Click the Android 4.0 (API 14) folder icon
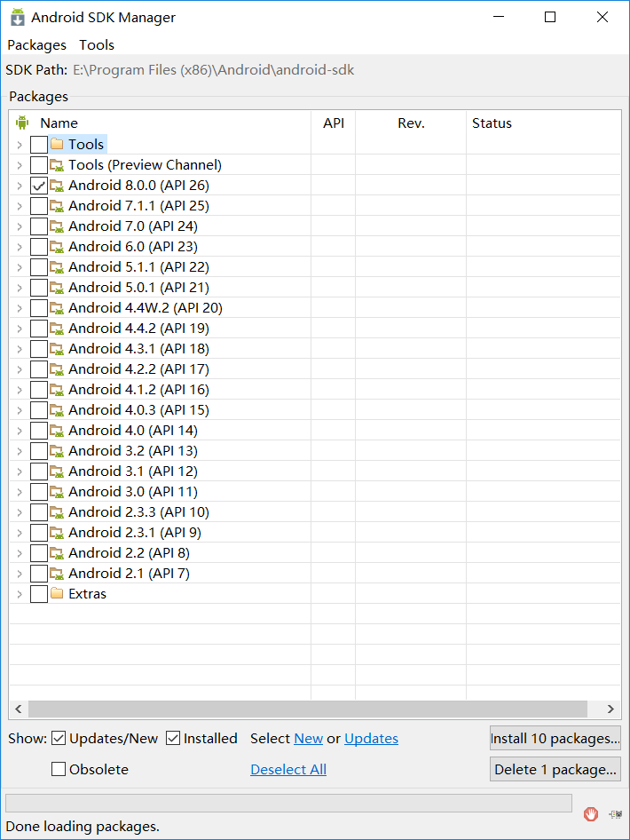 [x=57, y=430]
